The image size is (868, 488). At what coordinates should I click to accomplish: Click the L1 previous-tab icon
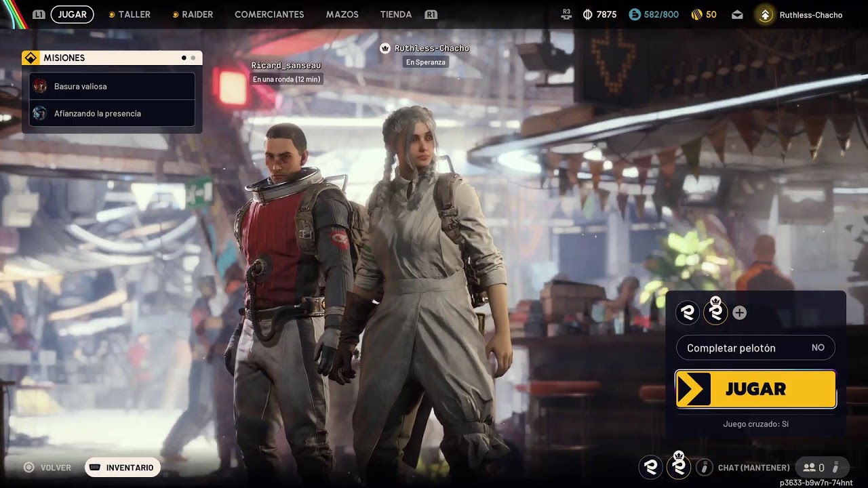(x=39, y=14)
